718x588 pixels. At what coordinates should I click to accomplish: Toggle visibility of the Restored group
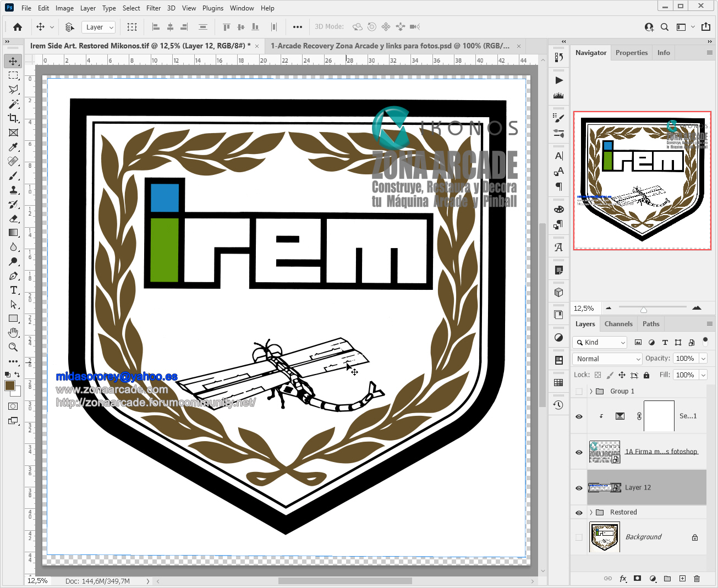pyautogui.click(x=578, y=512)
